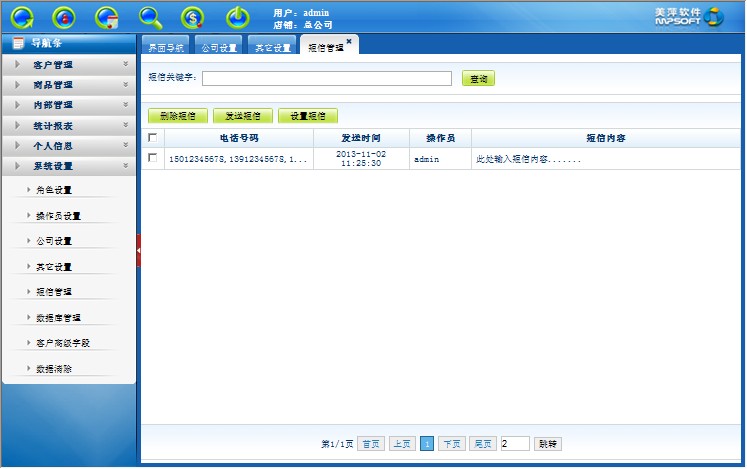Switch to the 公司设置 tab
747x469 pixels.
pyautogui.click(x=218, y=47)
